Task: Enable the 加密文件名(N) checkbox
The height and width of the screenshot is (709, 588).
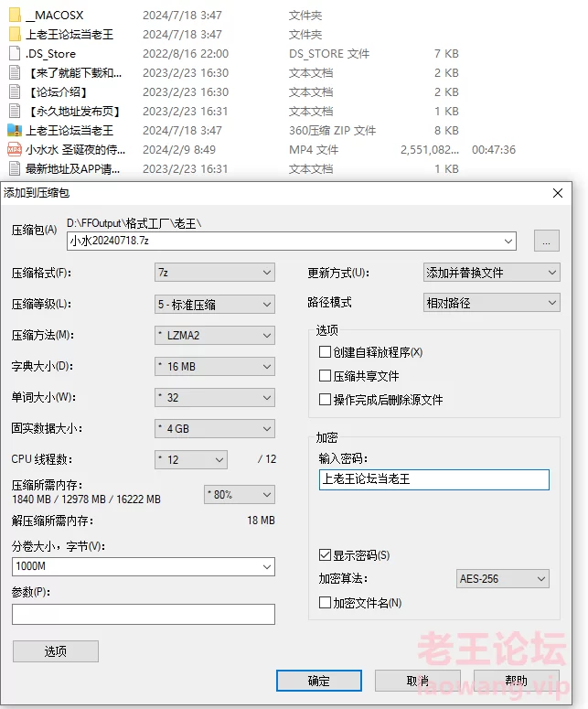Action: pos(325,602)
